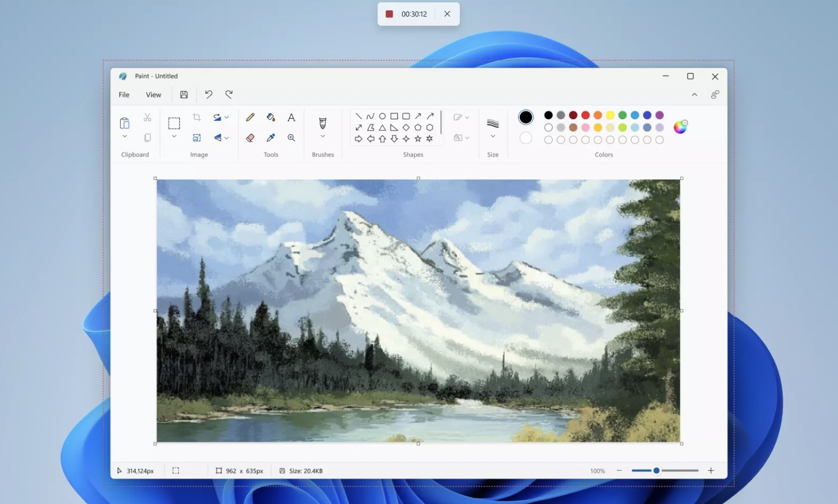838x504 pixels.
Task: Expand the Paste options chevron
Action: click(125, 137)
